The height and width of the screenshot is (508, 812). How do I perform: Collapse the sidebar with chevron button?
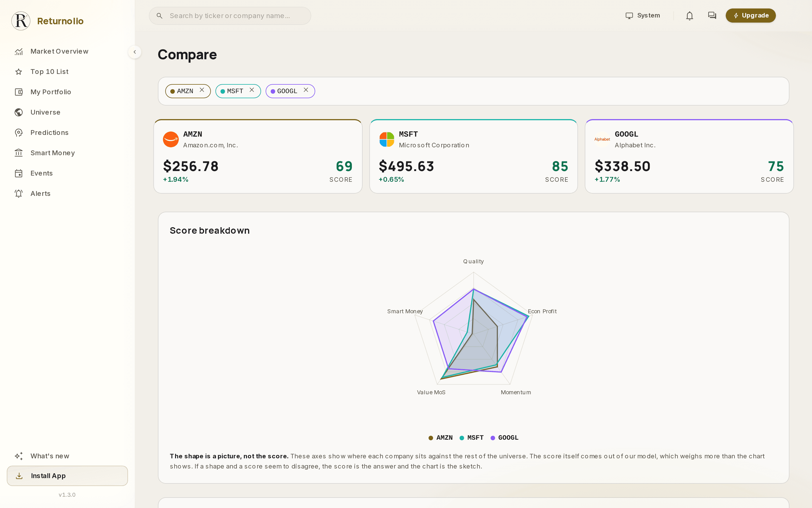point(134,52)
